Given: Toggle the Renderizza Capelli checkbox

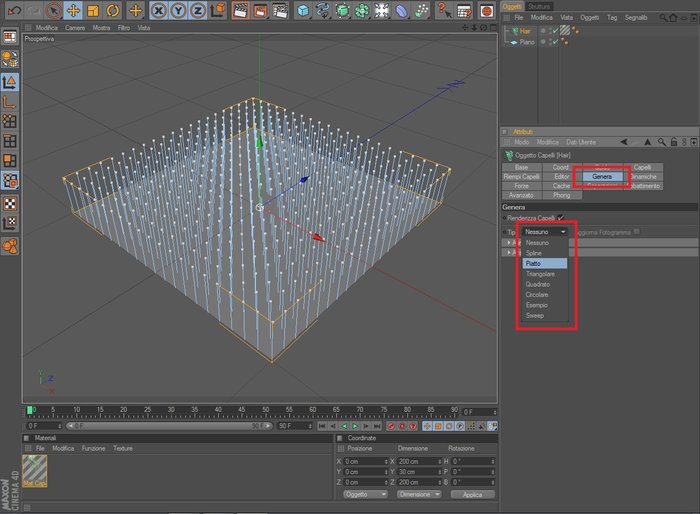Looking at the screenshot, I should click(561, 217).
